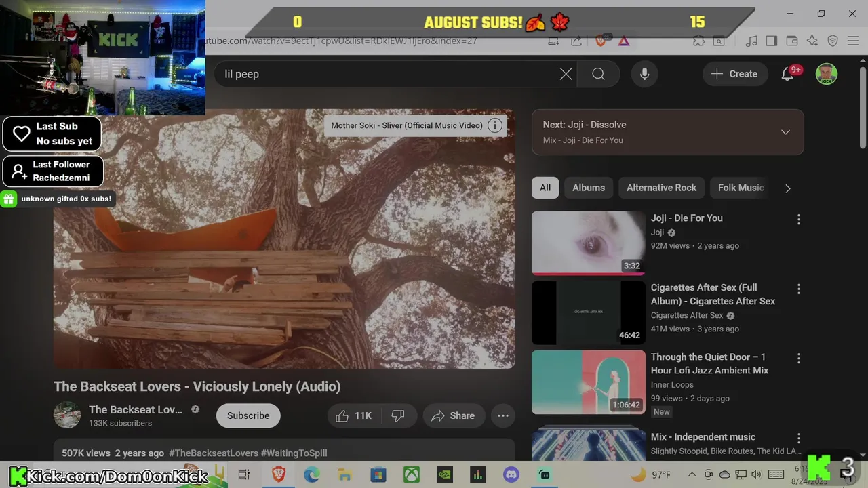The width and height of the screenshot is (868, 488).
Task: Open Brave Wallet icon
Action: point(792,41)
